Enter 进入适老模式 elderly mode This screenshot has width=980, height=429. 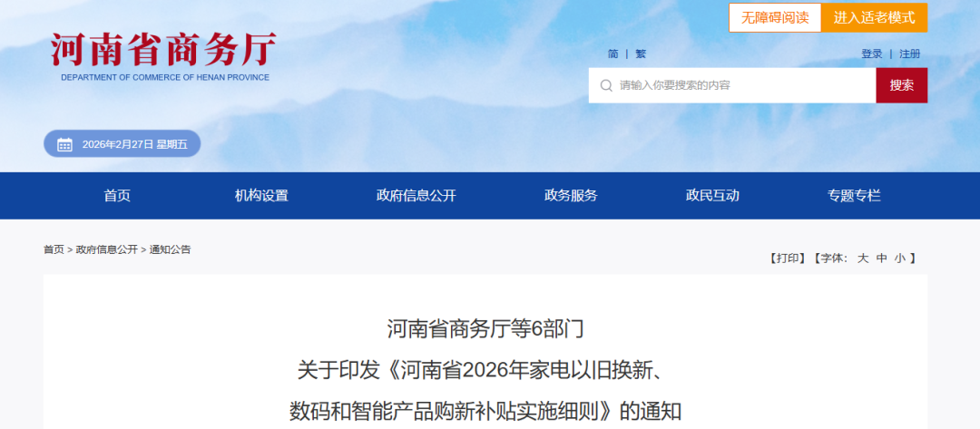coord(875,17)
